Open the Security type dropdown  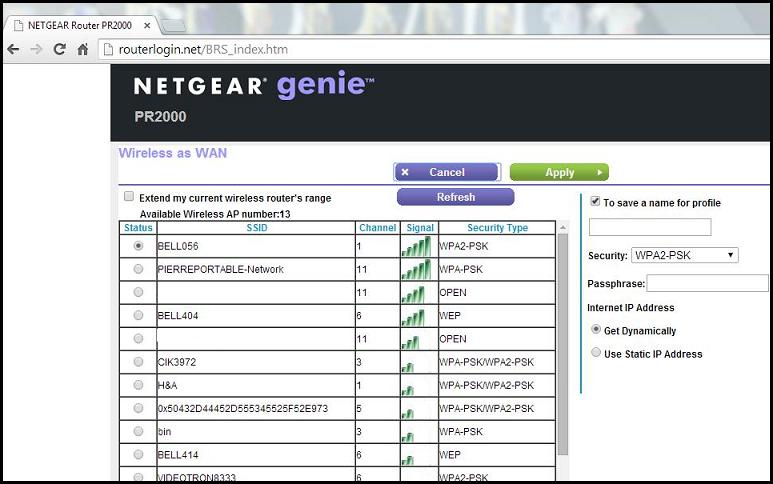coord(684,256)
